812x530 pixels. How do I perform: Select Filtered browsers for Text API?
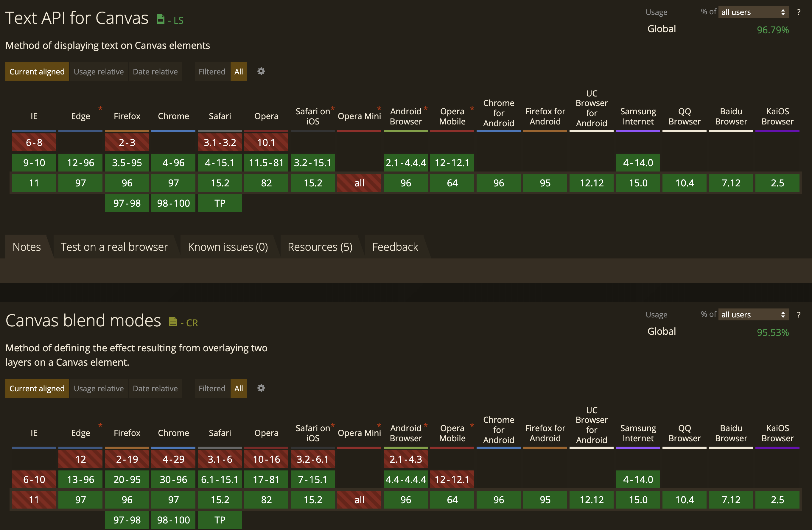(212, 72)
